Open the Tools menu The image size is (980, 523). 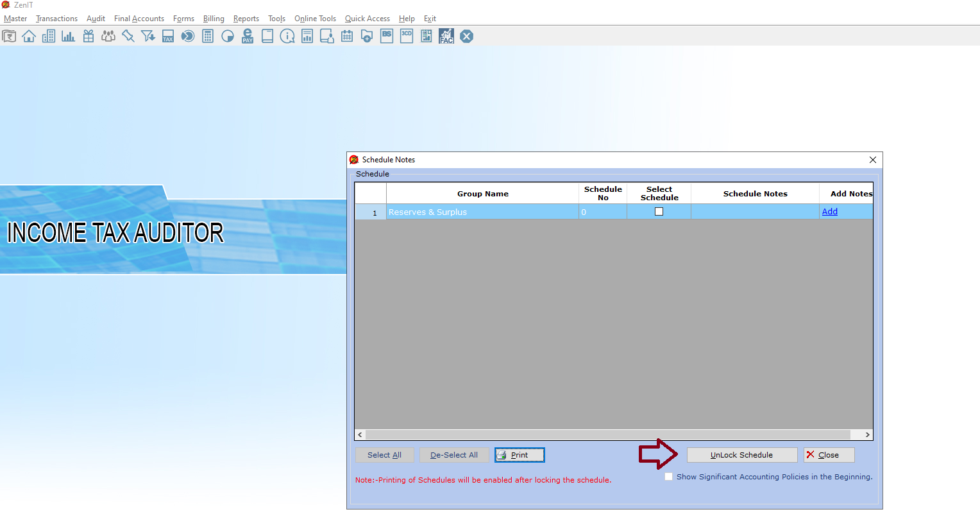point(276,19)
